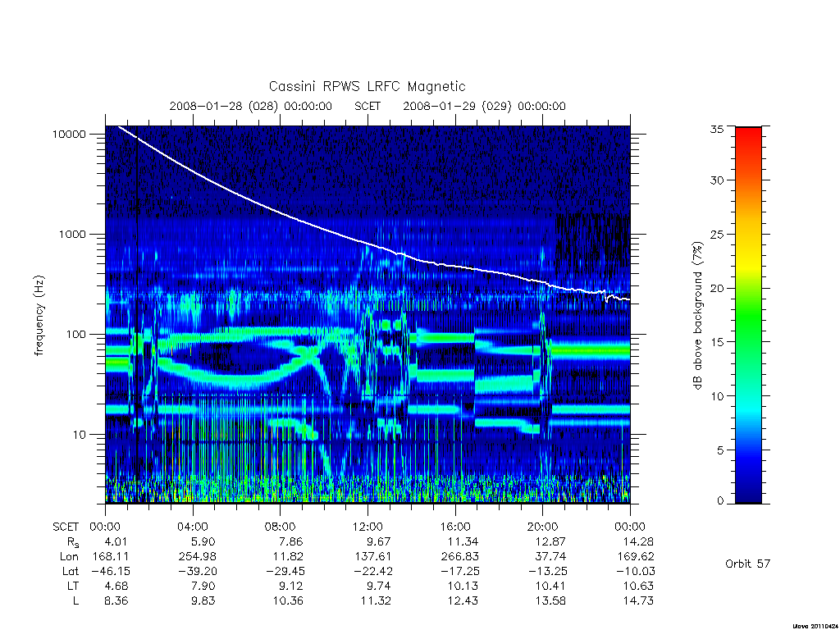
Task: Click the L value 8.36
Action: [116, 600]
